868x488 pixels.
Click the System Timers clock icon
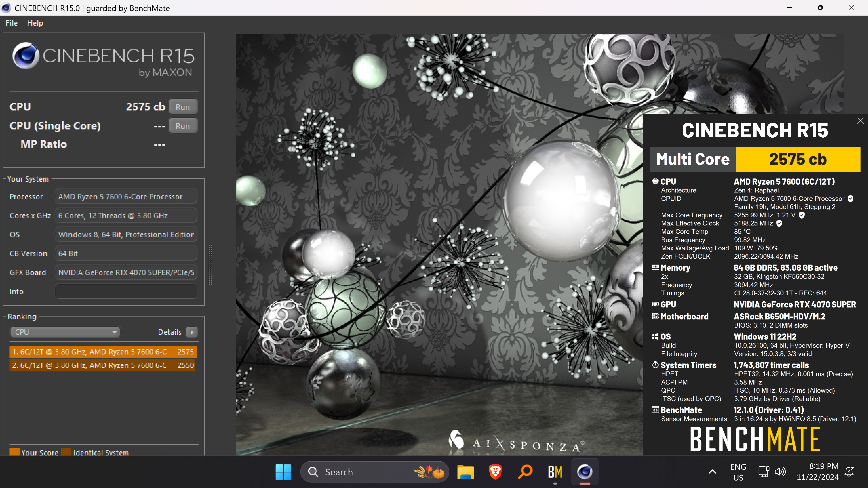pos(655,365)
